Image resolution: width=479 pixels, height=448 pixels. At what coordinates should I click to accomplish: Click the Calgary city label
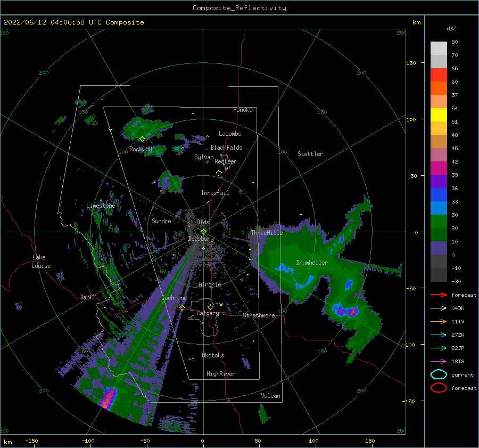[x=208, y=313]
